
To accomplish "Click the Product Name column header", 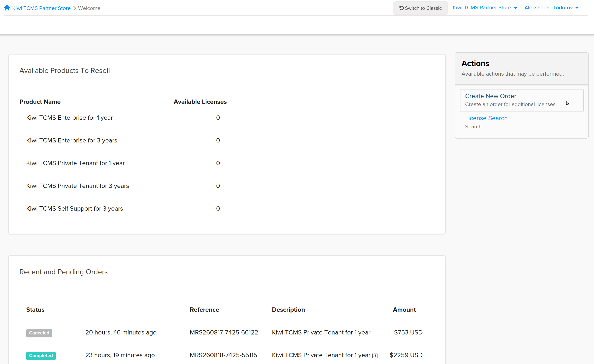I will click(40, 102).
